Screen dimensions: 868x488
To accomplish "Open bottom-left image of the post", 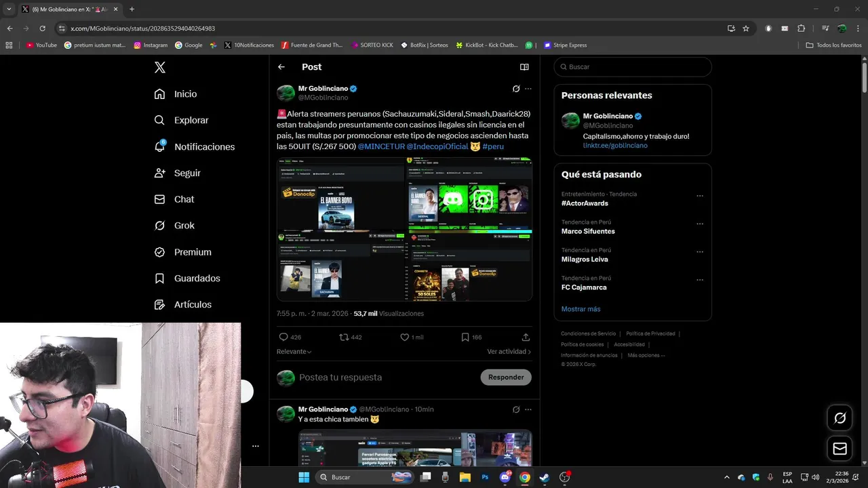I will tap(340, 266).
